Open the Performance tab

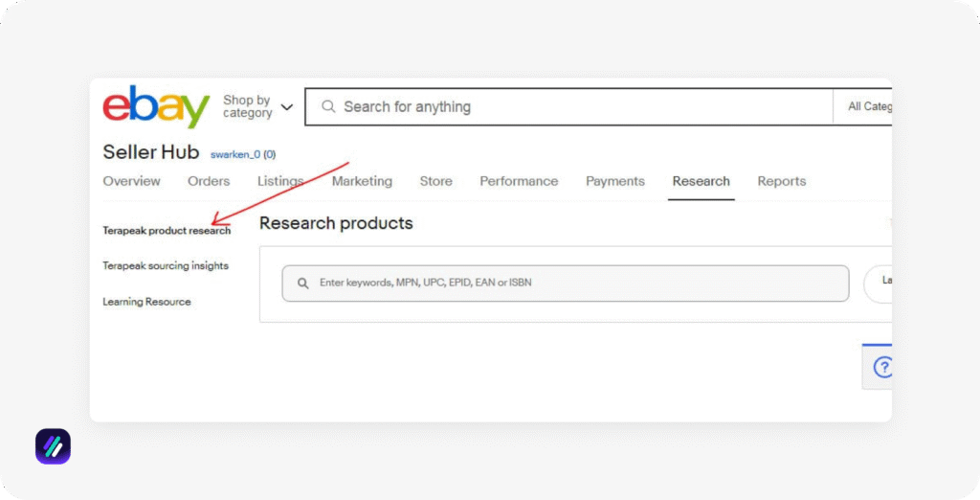(x=519, y=181)
